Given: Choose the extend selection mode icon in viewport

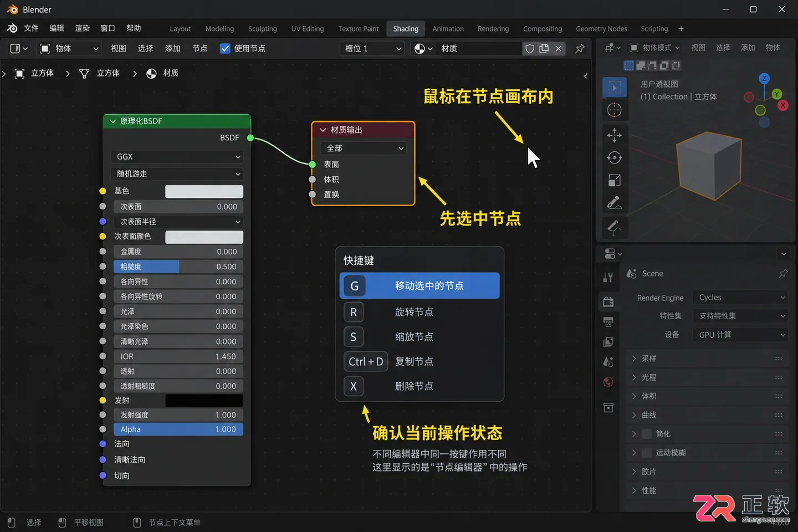Looking at the screenshot, I should click(641, 65).
